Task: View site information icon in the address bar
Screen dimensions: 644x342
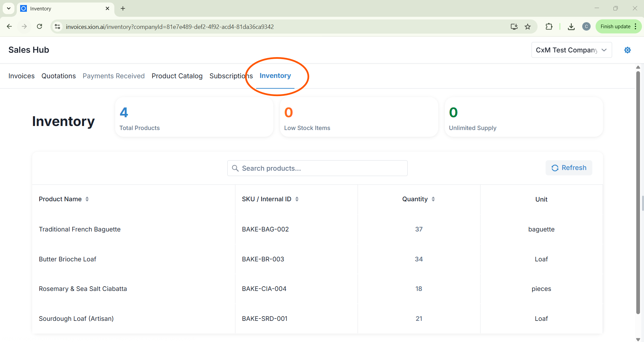Action: pos(57,27)
